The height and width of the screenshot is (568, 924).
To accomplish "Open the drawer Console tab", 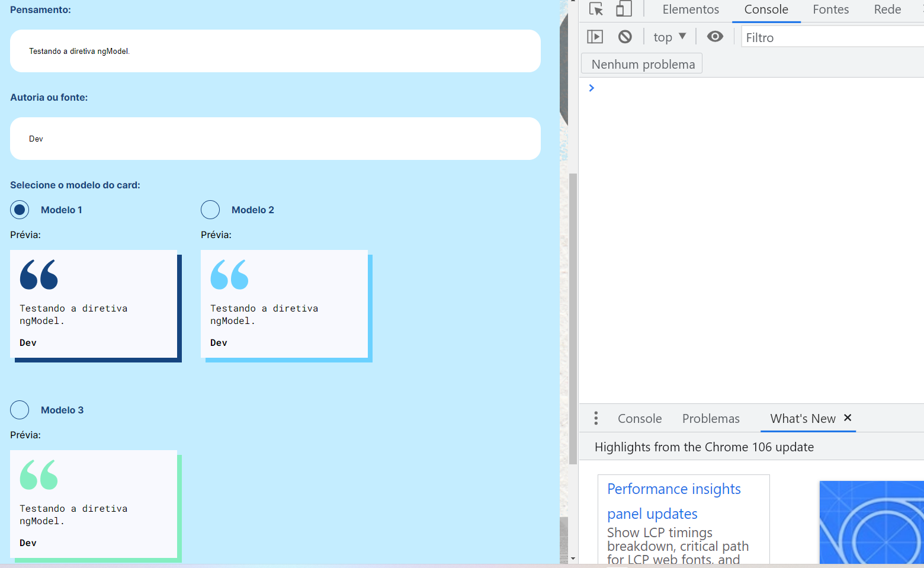I will (x=640, y=419).
